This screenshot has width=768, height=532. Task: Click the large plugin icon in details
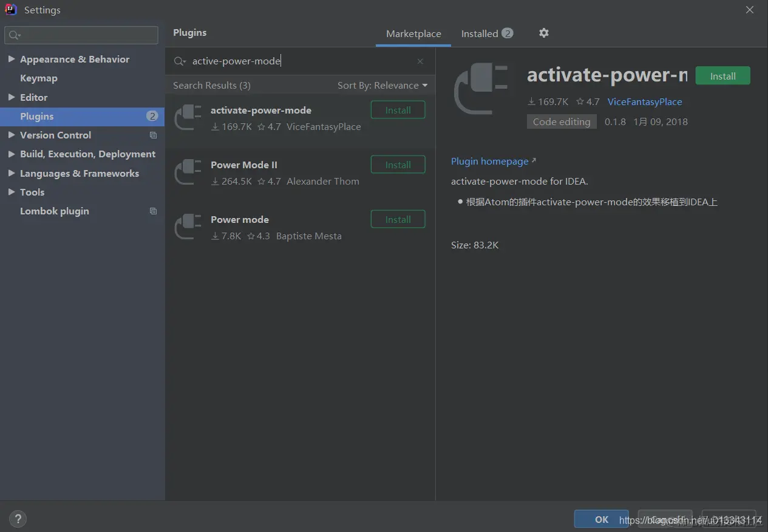pos(481,89)
